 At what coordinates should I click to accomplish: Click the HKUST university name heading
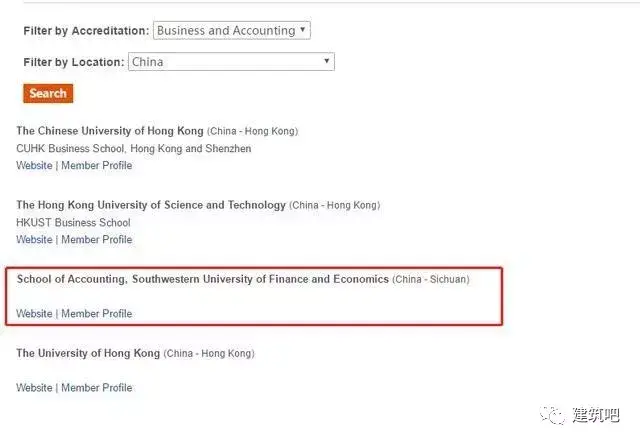pyautogui.click(x=151, y=205)
